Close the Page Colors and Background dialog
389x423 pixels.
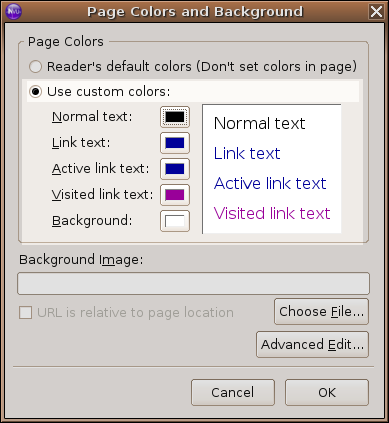click(x=376, y=12)
